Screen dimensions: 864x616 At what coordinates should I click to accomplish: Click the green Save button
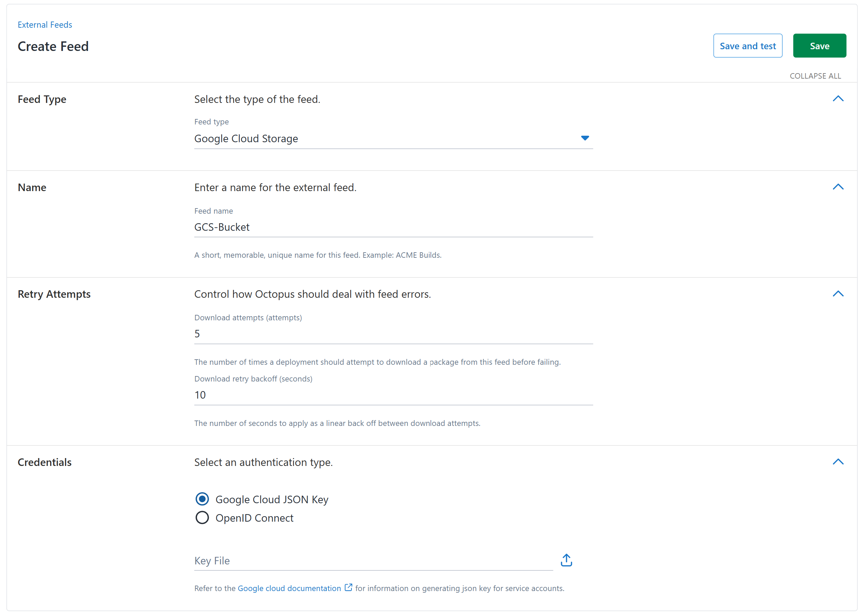click(819, 45)
